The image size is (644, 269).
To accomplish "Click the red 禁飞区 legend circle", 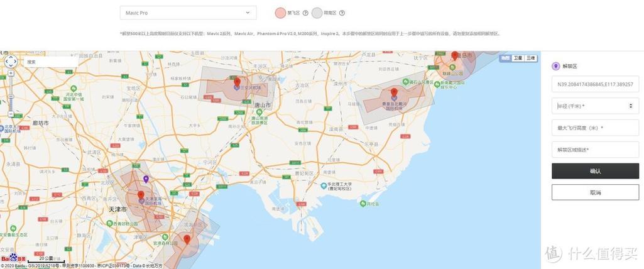I will pyautogui.click(x=280, y=13).
